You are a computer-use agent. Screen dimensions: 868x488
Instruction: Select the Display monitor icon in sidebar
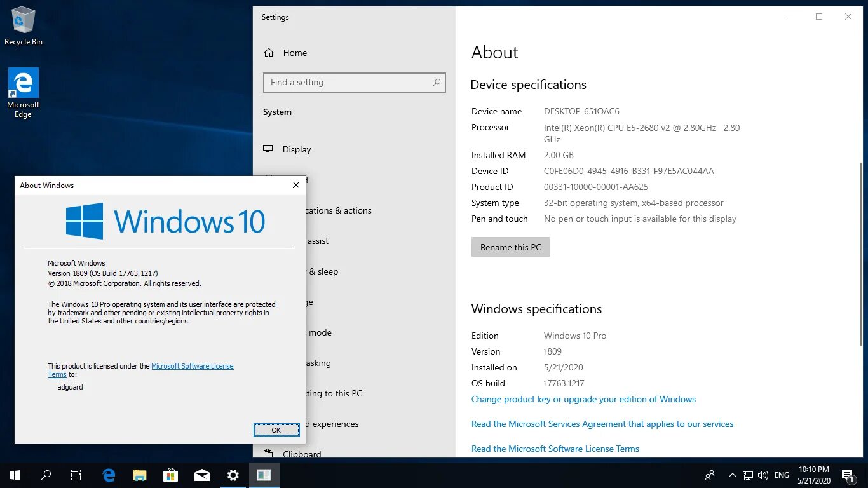[269, 149]
